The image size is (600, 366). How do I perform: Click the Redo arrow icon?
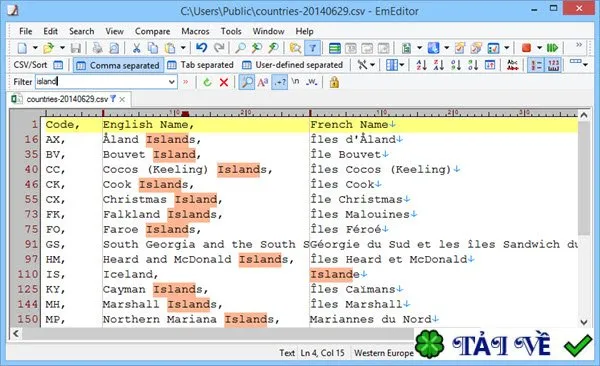219,48
